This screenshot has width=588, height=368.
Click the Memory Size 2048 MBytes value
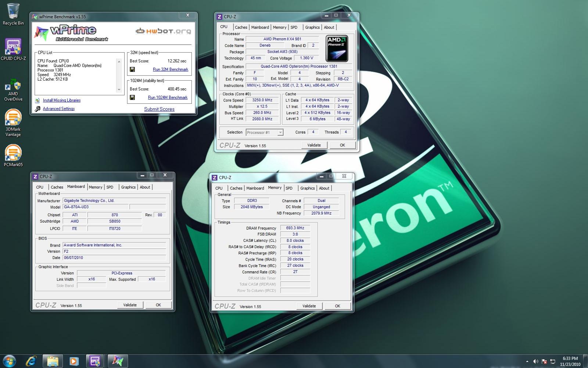pyautogui.click(x=252, y=207)
